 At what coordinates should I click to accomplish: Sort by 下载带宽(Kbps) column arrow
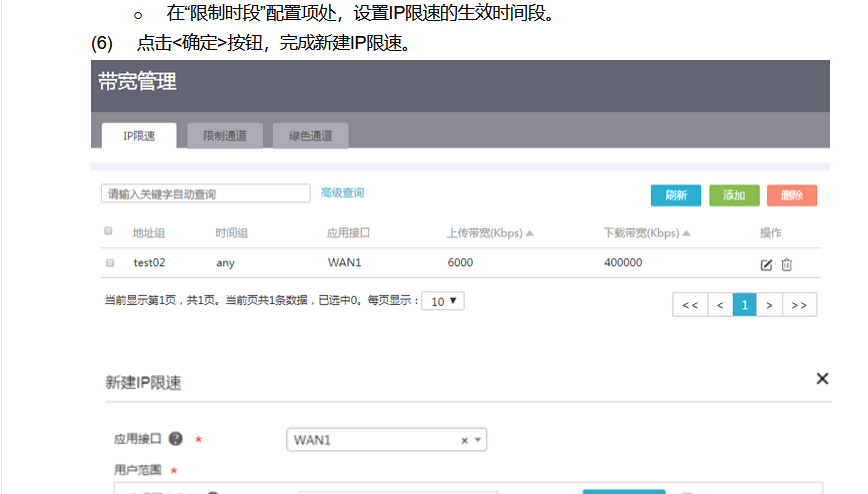(x=687, y=233)
